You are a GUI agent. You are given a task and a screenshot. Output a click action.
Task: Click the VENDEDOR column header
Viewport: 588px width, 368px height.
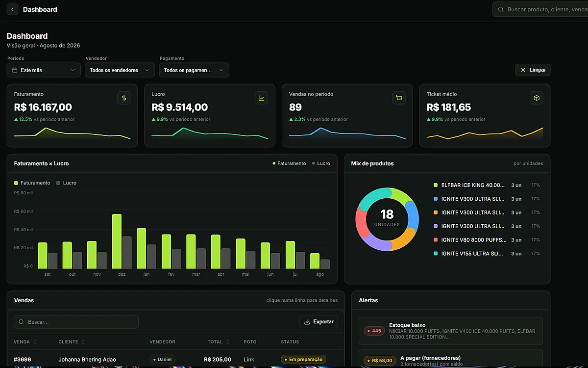[x=163, y=342]
